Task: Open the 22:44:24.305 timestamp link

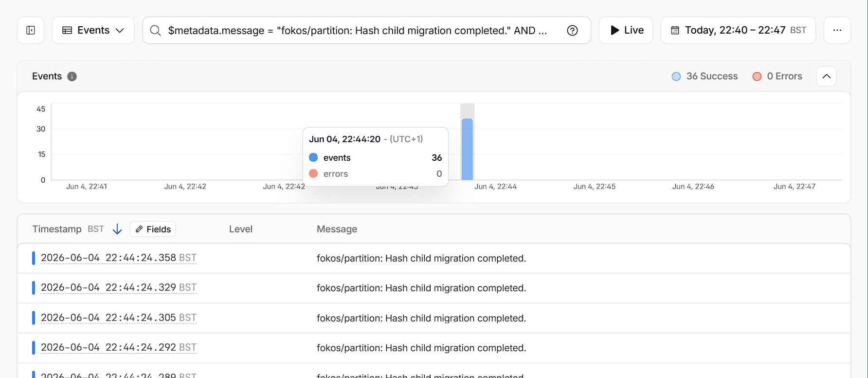Action: click(119, 318)
